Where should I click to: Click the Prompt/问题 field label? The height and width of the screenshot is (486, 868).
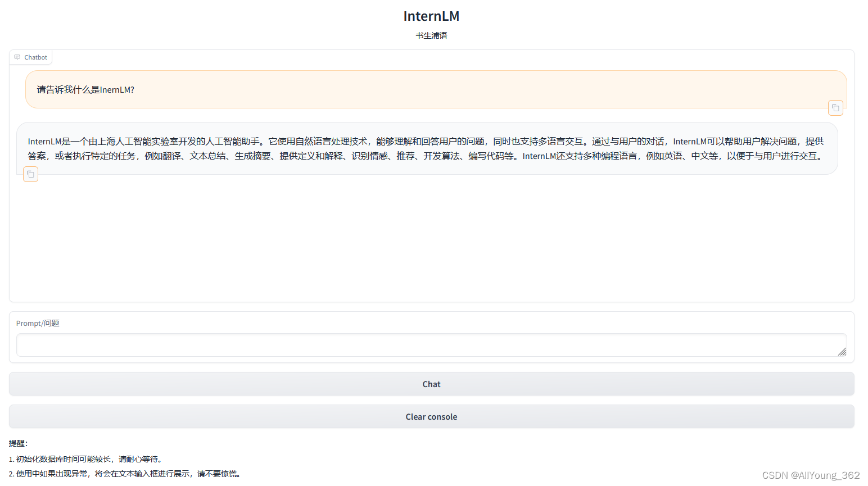(38, 323)
